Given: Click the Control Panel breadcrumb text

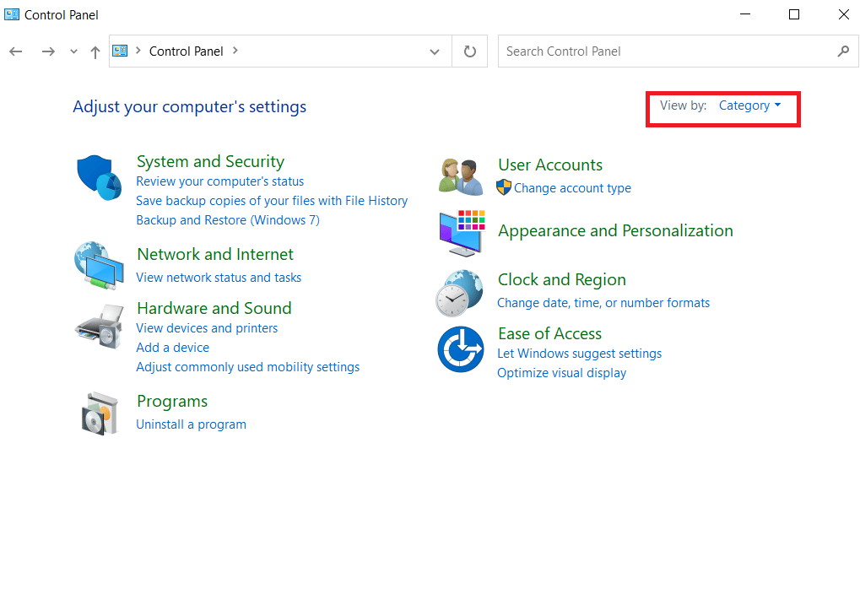Looking at the screenshot, I should click(x=186, y=51).
